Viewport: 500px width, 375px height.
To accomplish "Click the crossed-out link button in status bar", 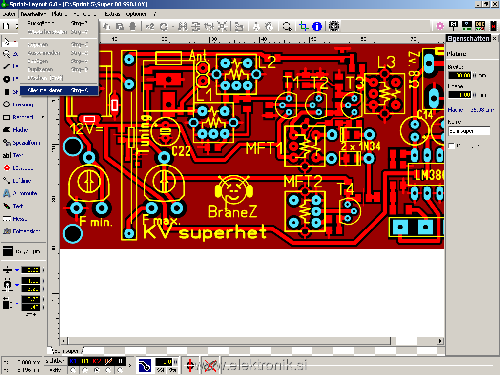I will (x=210, y=365).
